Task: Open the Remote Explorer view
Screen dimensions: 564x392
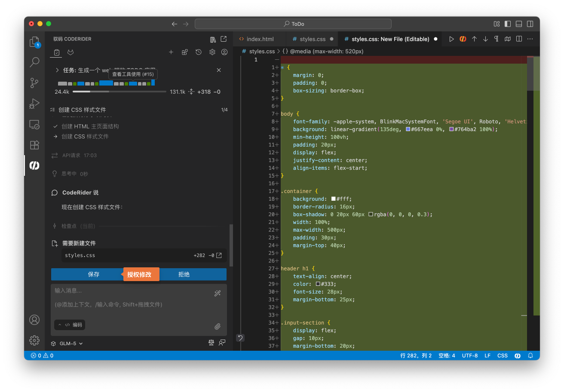Action: [34, 125]
